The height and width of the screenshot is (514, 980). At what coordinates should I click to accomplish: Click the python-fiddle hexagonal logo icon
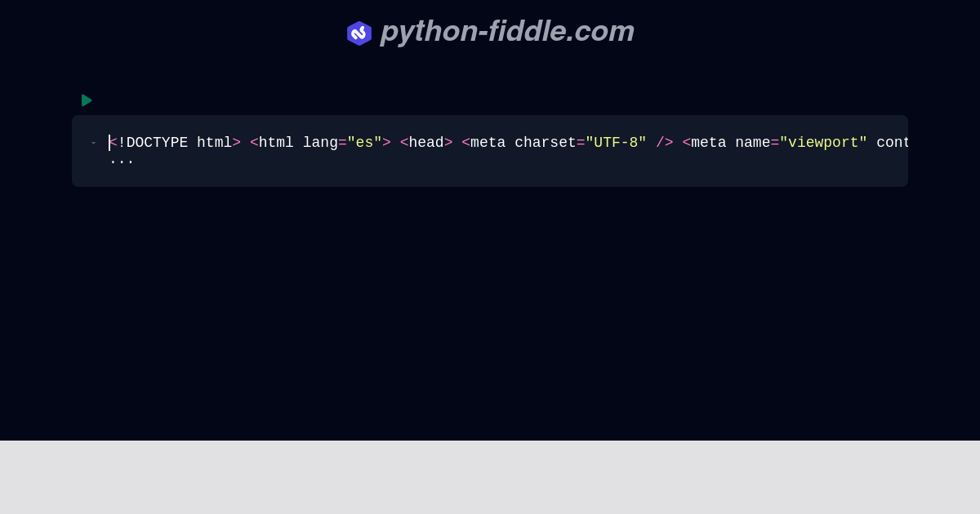pyautogui.click(x=359, y=33)
